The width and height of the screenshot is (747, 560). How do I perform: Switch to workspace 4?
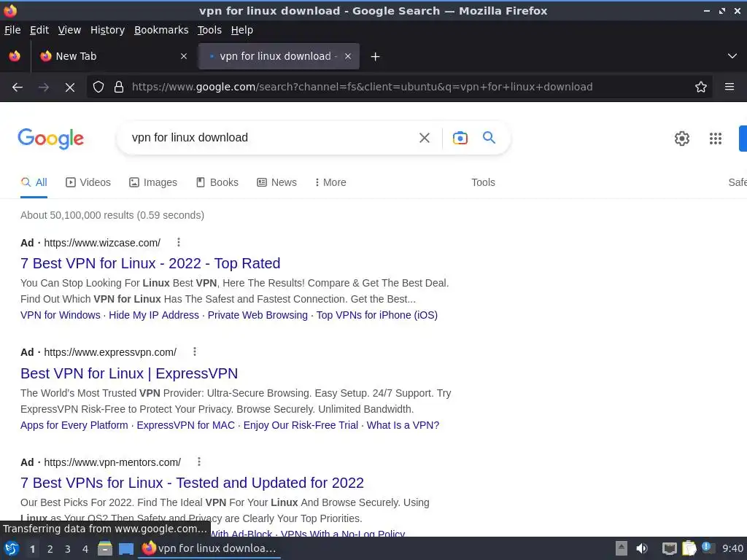tap(85, 549)
